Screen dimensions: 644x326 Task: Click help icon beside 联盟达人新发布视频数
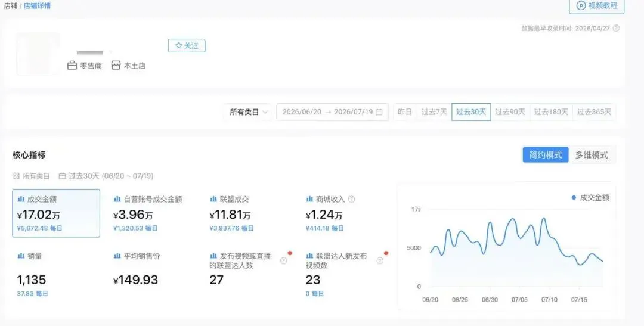[x=380, y=260]
